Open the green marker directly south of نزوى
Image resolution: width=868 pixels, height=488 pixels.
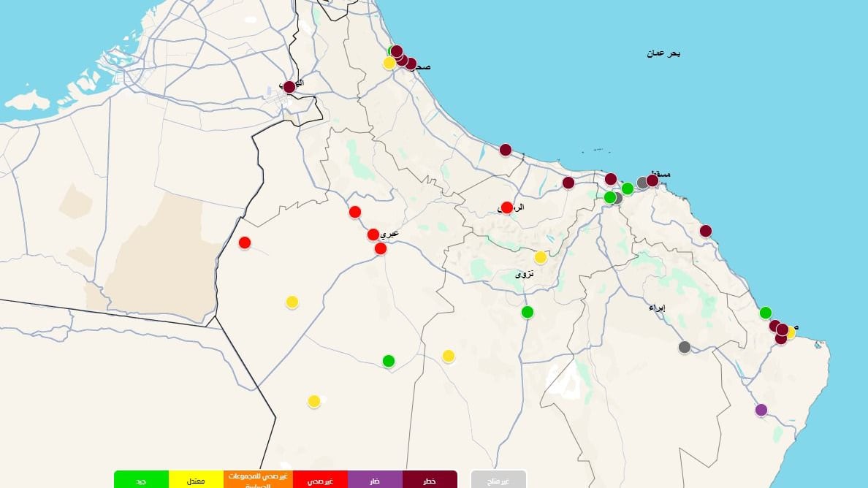528,313
